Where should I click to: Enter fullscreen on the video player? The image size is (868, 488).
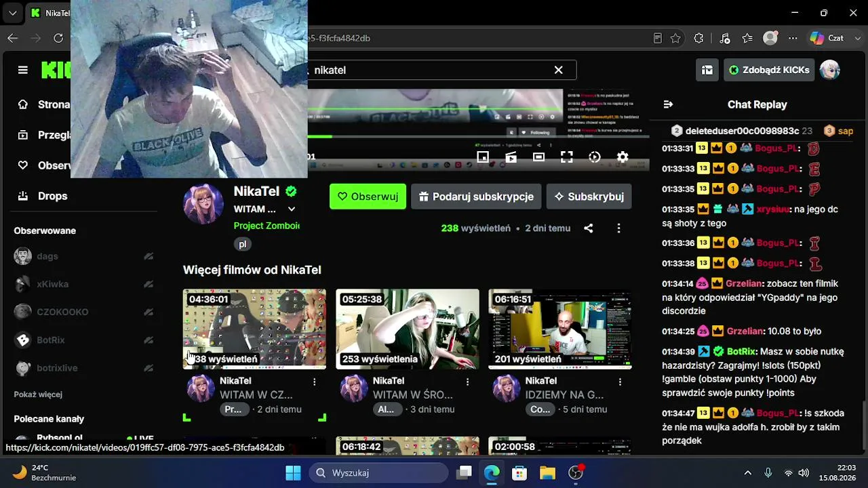(567, 157)
